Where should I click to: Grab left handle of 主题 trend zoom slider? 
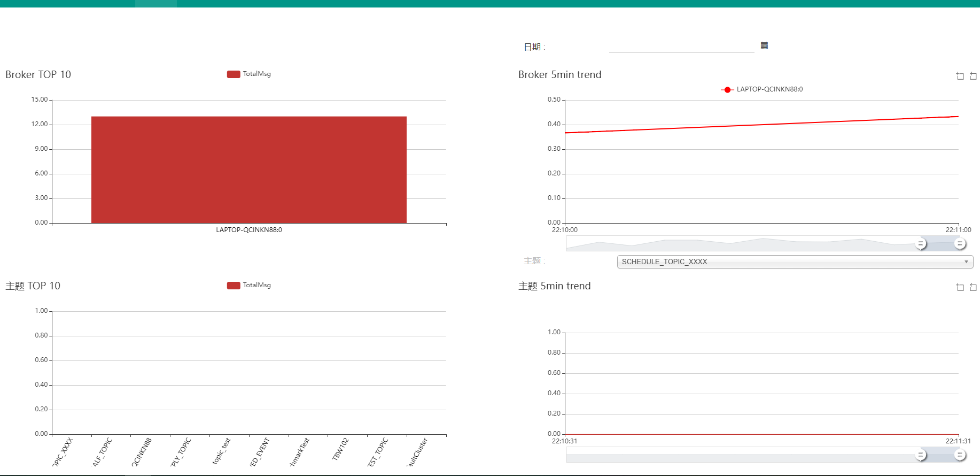(920, 455)
